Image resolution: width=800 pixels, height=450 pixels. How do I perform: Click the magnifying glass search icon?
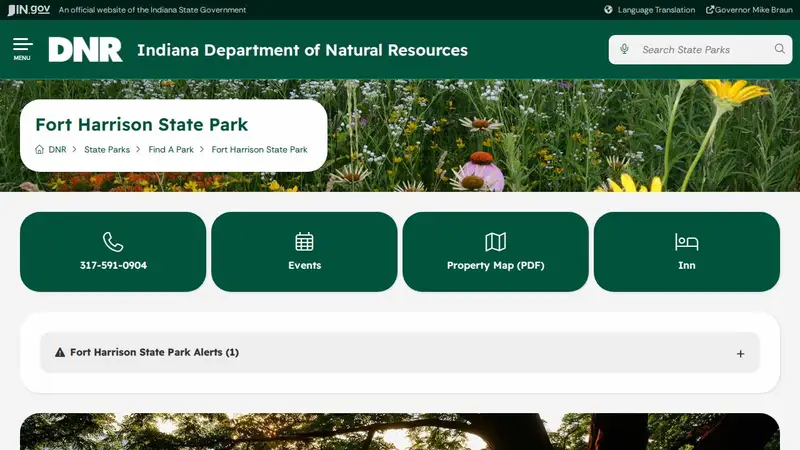[779, 49]
